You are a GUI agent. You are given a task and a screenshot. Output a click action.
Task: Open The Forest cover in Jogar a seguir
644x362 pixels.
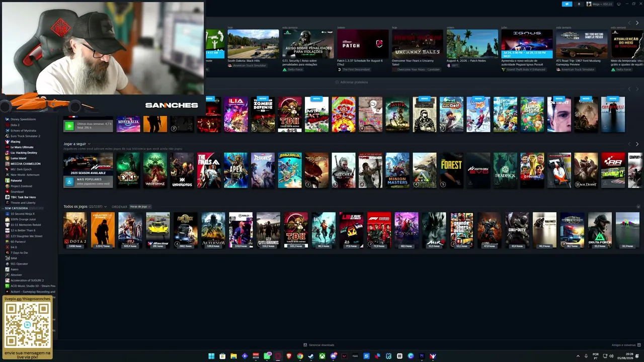tap(451, 170)
